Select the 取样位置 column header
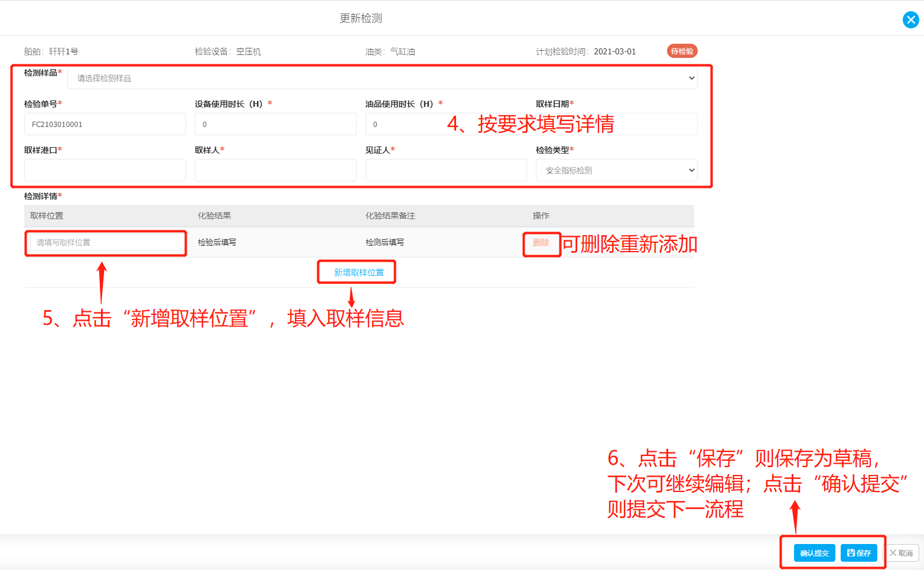Screen dimensions: 924x570 coord(47,216)
